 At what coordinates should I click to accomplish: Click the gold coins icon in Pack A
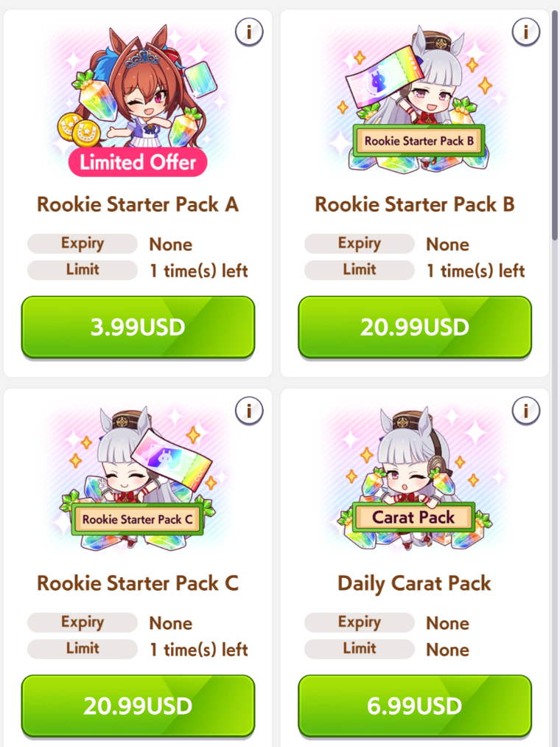79,130
